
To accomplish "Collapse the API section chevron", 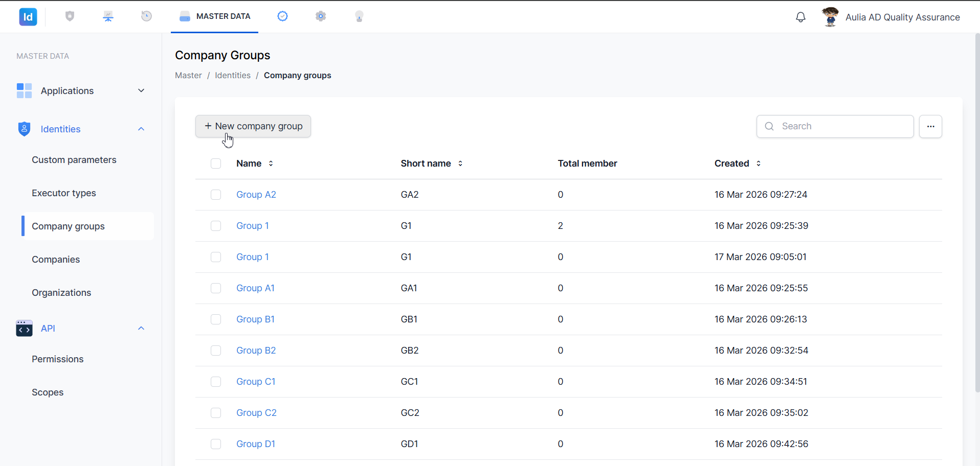I will click(141, 328).
